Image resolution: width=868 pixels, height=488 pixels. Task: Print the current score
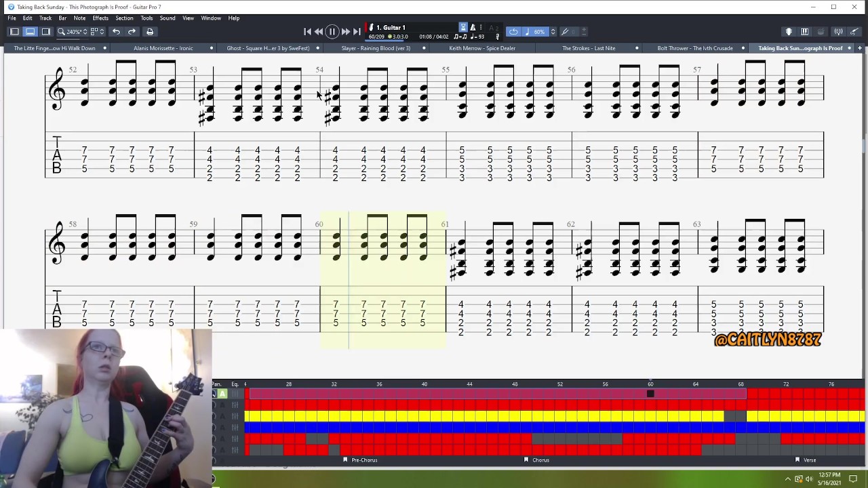tap(150, 32)
